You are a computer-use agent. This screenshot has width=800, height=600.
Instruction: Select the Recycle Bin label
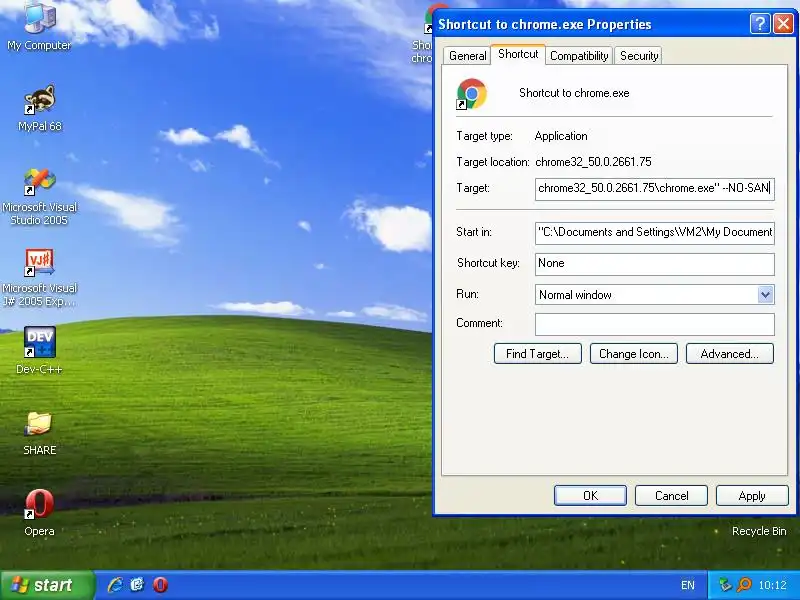tap(759, 531)
